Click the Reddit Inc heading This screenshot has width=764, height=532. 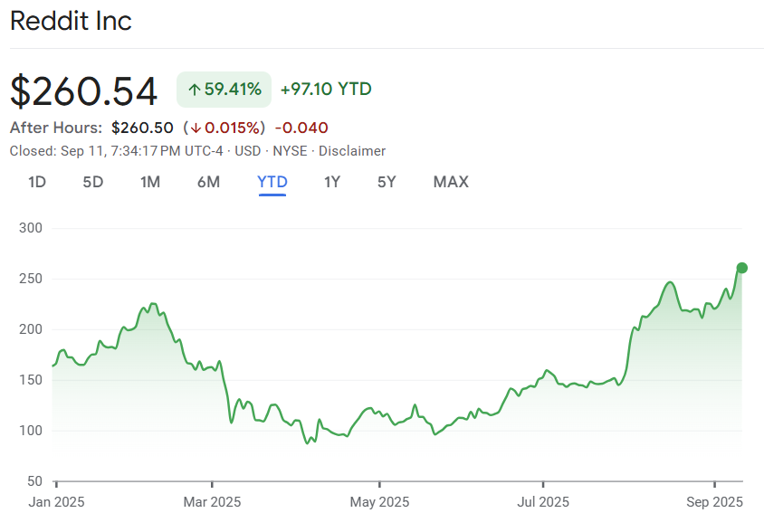(x=71, y=21)
